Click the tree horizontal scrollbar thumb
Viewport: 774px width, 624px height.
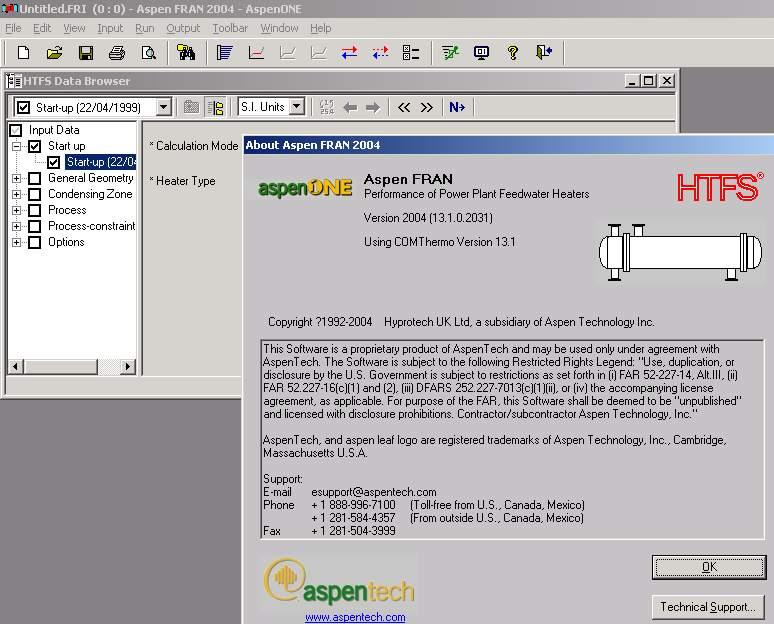(61, 366)
